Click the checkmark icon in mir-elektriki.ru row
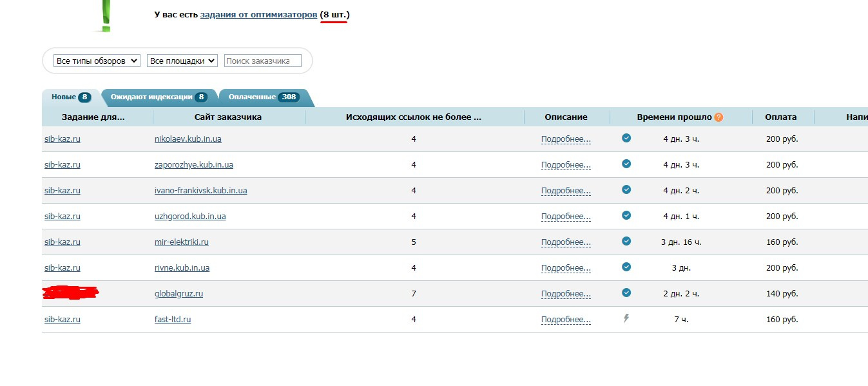This screenshot has height=386, width=868. point(626,241)
